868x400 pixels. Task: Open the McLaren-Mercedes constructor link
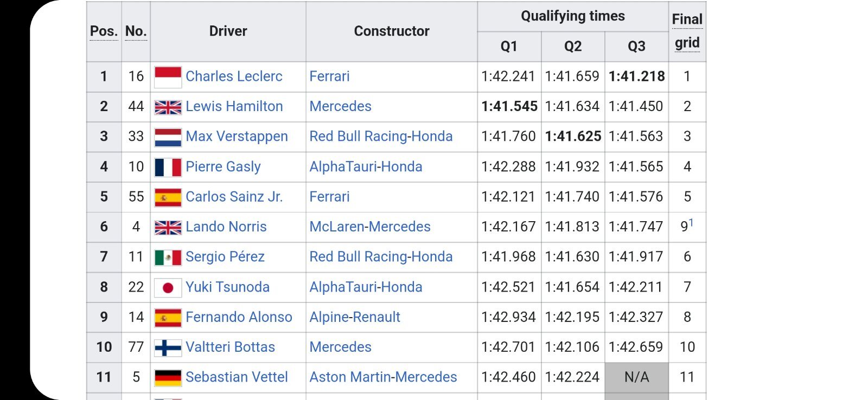[x=370, y=227]
